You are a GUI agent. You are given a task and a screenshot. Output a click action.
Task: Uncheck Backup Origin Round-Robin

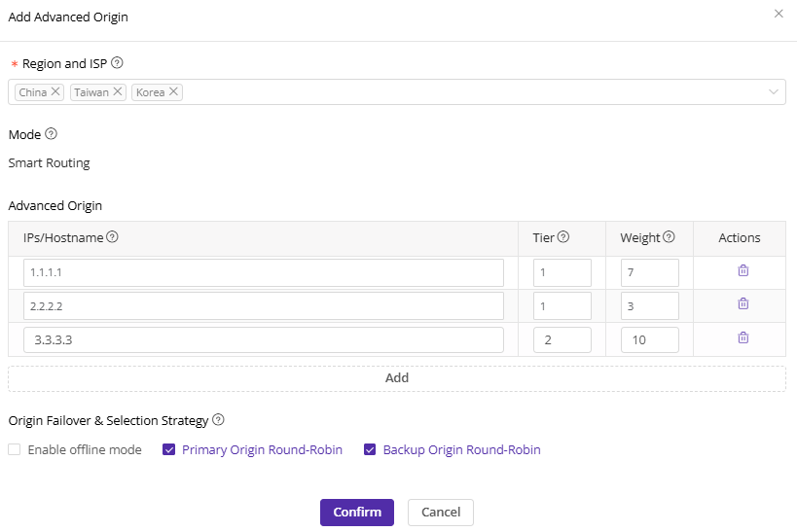(370, 449)
